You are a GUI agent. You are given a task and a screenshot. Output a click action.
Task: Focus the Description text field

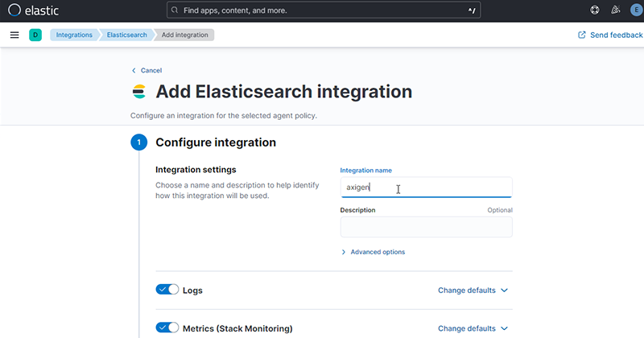click(x=426, y=227)
